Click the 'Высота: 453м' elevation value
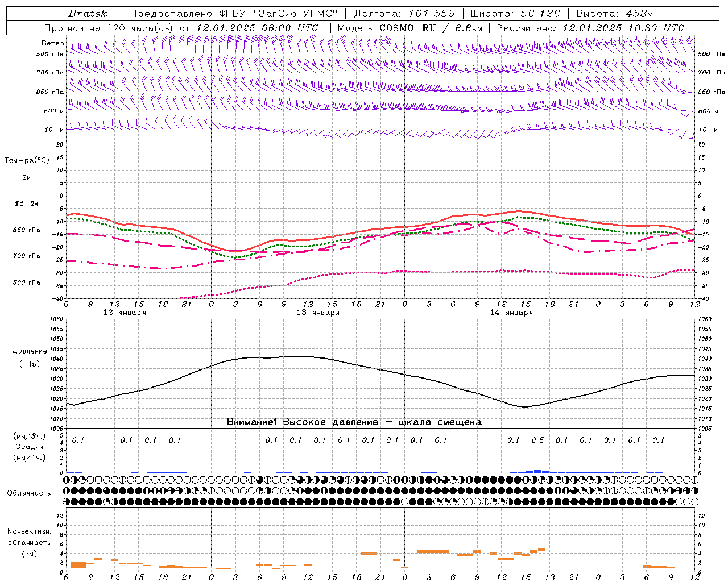Viewport: 728px width, 582px height. (615, 13)
